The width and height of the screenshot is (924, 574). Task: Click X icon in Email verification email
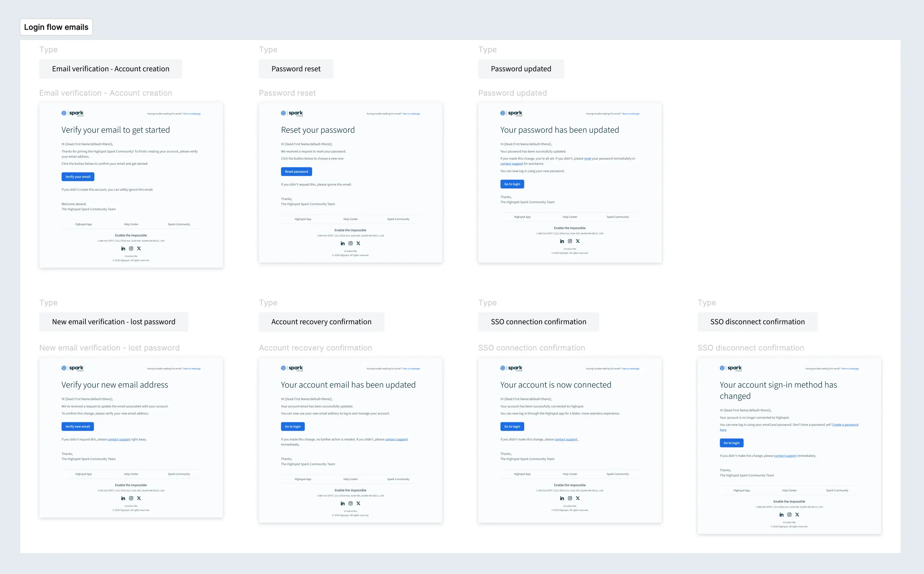[139, 248]
